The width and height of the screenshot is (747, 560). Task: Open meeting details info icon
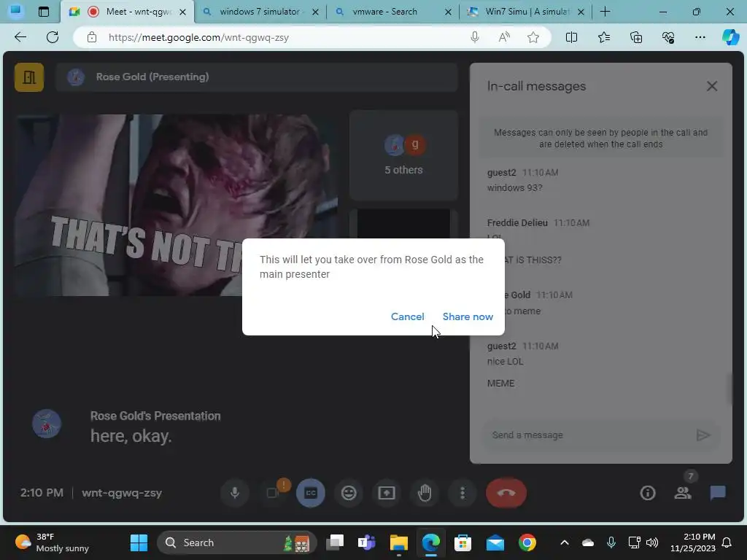(x=648, y=493)
